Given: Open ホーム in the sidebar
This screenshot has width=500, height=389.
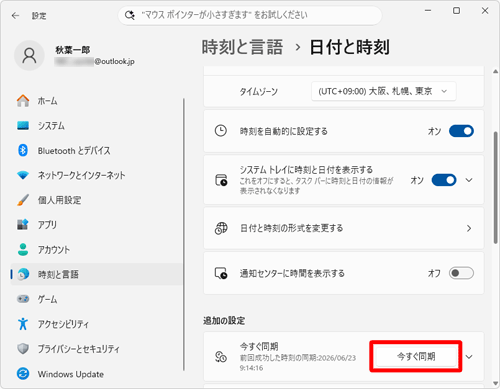Looking at the screenshot, I should tap(97, 101).
